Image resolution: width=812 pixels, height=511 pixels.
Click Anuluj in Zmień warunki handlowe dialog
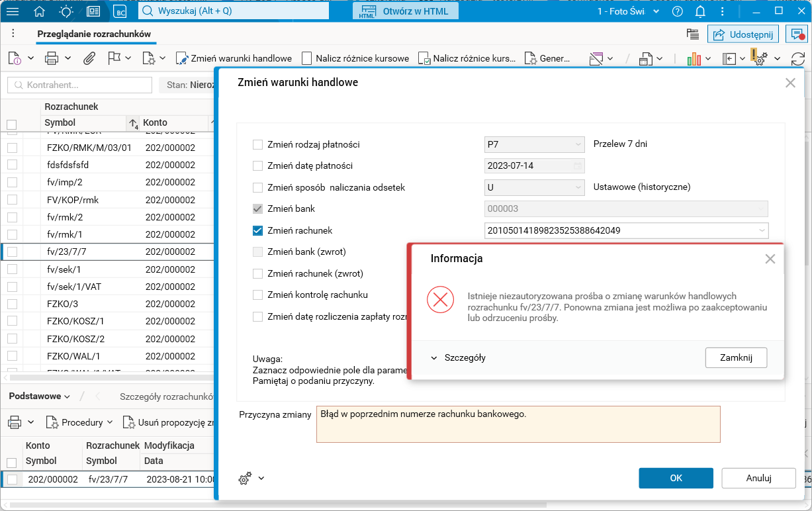(758, 478)
